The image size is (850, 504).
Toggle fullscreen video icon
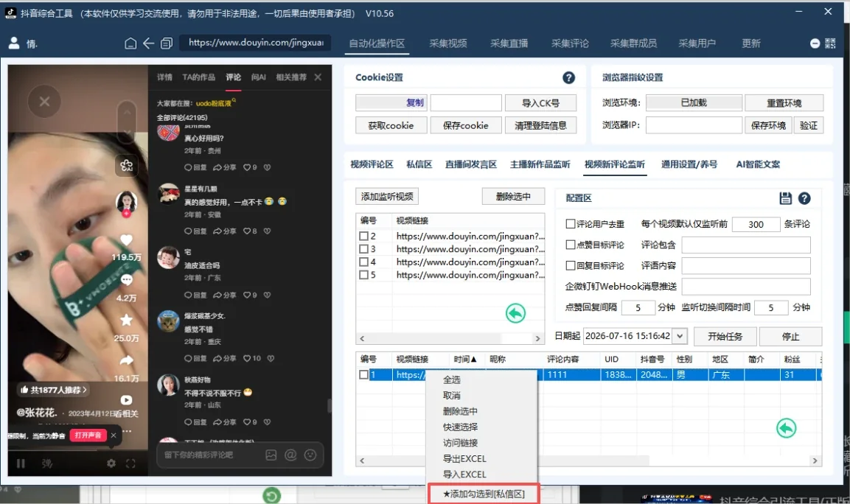pos(130,463)
